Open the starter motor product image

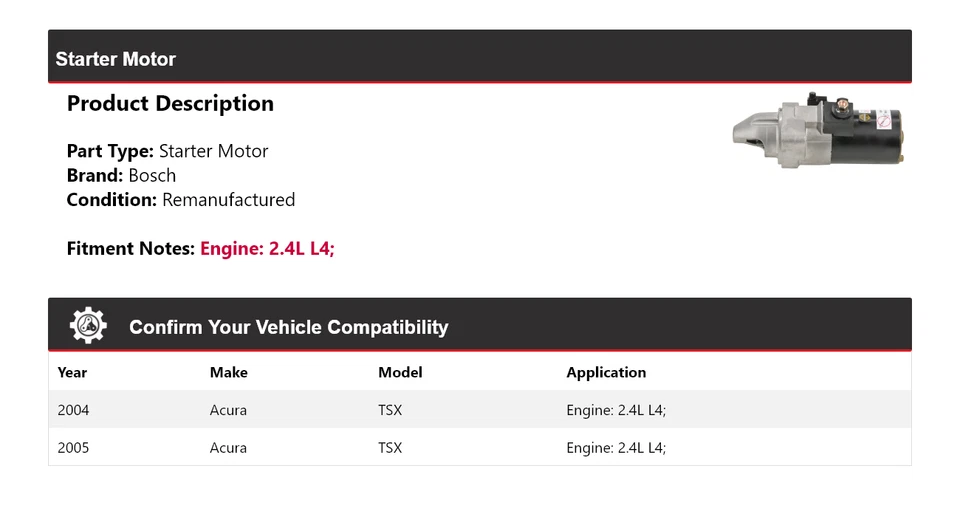pos(818,131)
